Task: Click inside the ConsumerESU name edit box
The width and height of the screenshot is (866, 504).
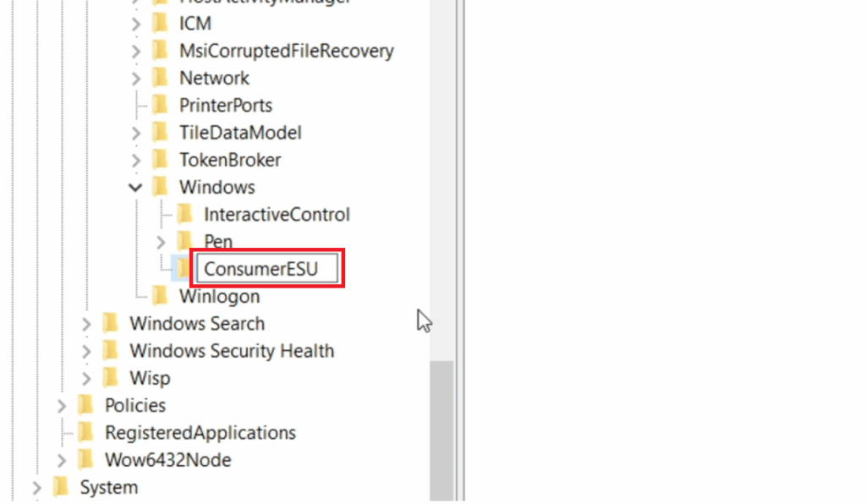Action: (266, 269)
